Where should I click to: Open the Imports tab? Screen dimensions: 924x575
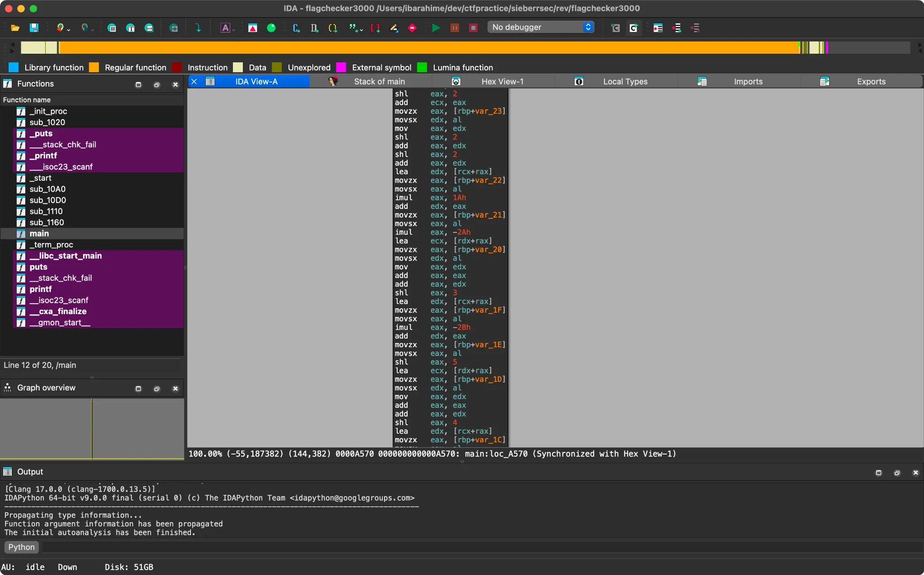[x=748, y=82]
